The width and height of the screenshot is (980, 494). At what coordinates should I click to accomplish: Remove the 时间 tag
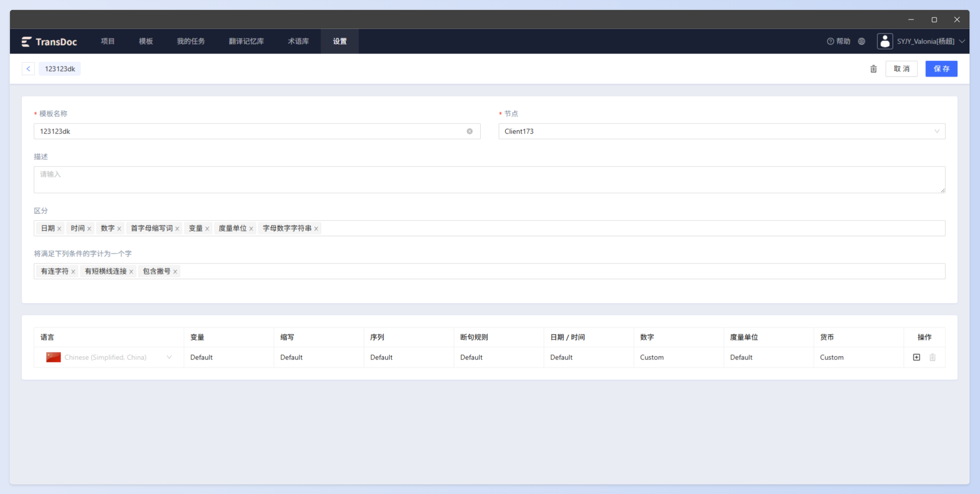coord(89,228)
